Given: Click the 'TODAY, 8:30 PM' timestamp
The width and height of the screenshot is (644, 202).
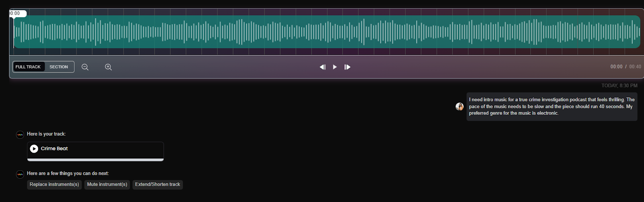Looking at the screenshot, I should 619,86.
